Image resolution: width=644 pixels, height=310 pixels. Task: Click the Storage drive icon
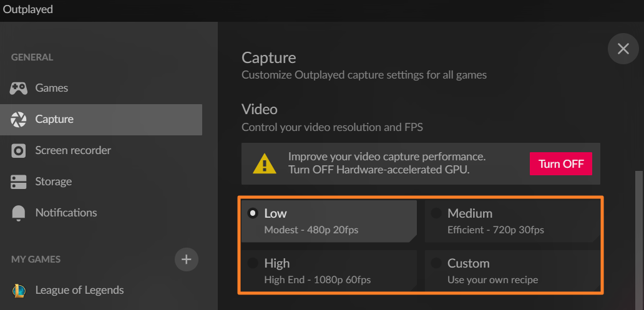19,182
